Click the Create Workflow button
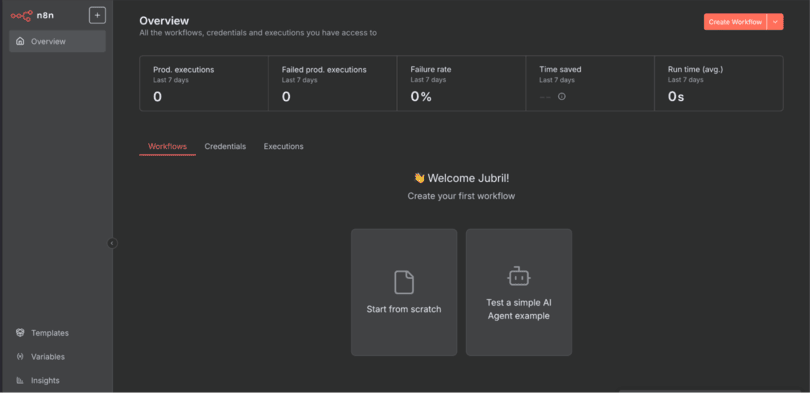The image size is (810, 393). pyautogui.click(x=735, y=22)
